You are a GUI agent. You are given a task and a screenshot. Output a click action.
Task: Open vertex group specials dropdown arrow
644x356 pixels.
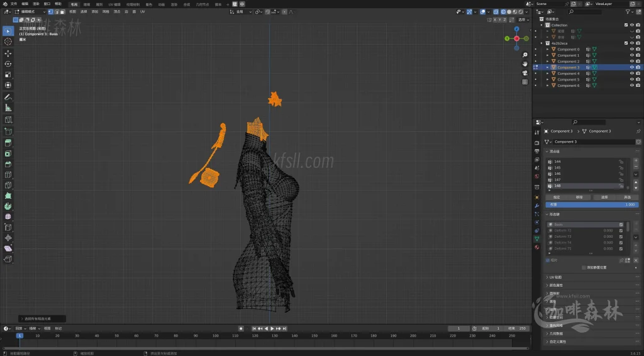click(636, 174)
